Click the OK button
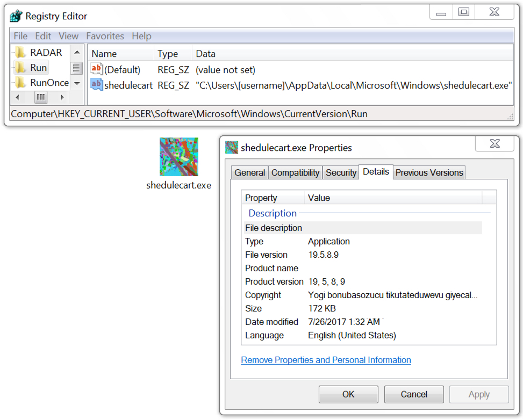The image size is (523, 420). [x=348, y=394]
